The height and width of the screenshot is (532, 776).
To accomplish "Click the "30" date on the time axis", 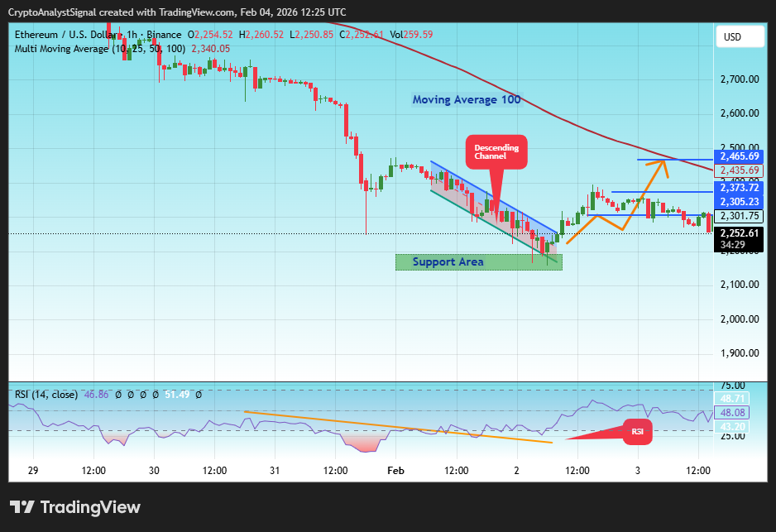I will [154, 471].
